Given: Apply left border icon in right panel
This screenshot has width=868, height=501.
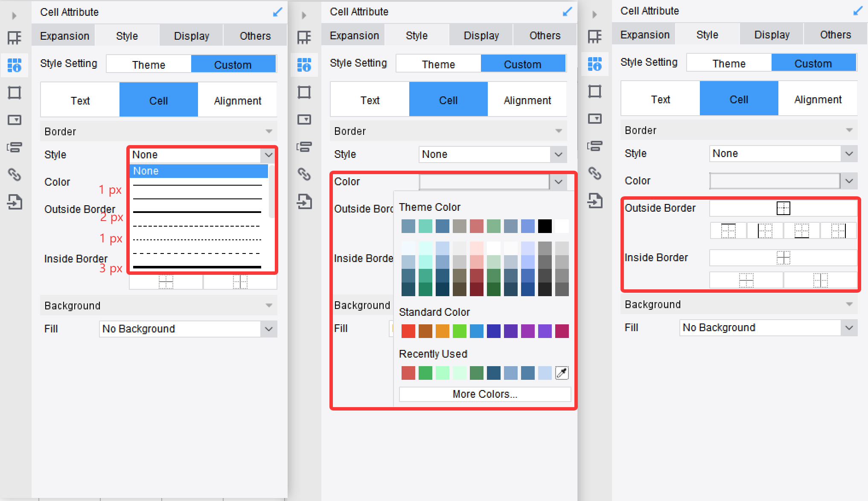Looking at the screenshot, I should (x=765, y=231).
